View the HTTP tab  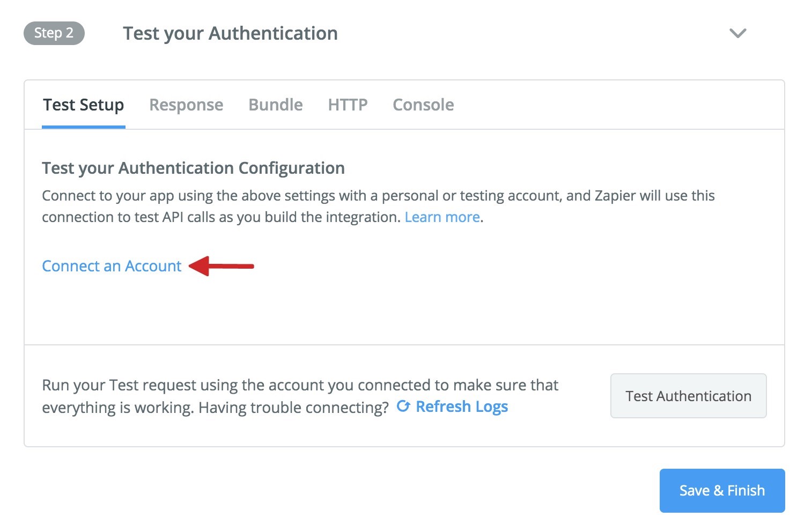348,105
